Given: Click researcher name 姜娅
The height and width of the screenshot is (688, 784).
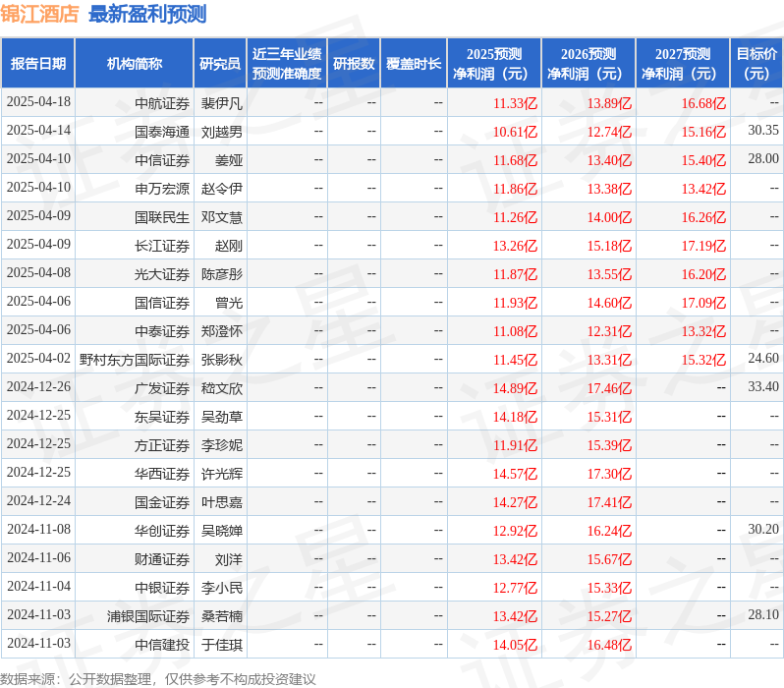Looking at the screenshot, I should tap(229, 160).
